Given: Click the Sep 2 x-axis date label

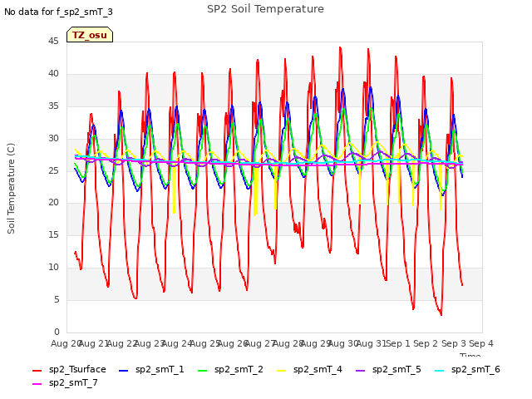Looking at the screenshot, I should [426, 343].
